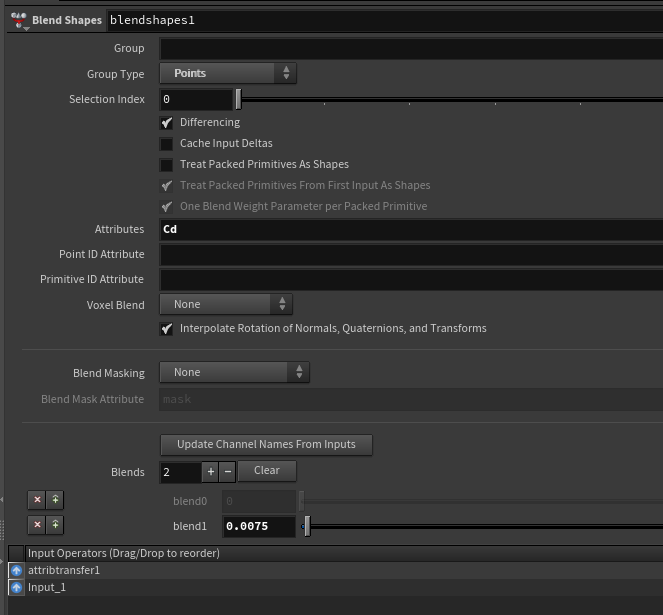The image size is (663, 615).
Task: Click the Group Type label
Action: coord(115,74)
